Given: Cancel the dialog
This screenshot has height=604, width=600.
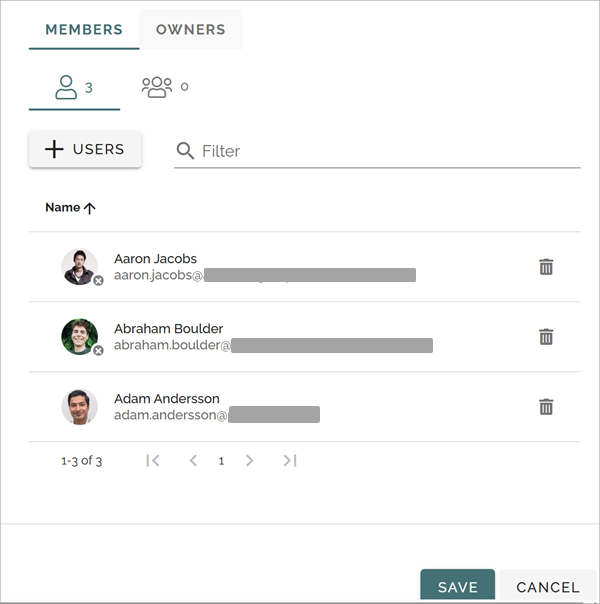Looking at the screenshot, I should pos(548,586).
